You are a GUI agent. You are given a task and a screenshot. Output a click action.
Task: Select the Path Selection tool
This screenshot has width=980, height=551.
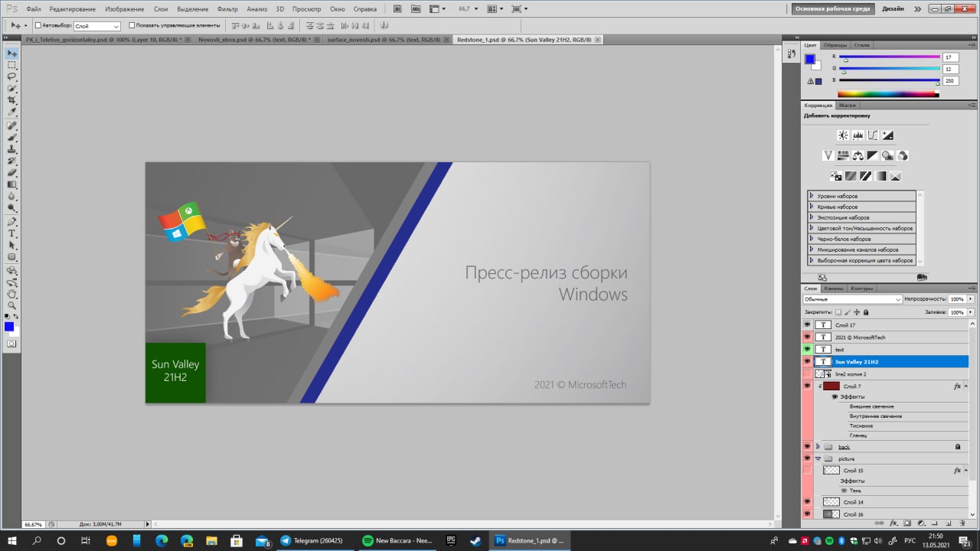pyautogui.click(x=11, y=245)
